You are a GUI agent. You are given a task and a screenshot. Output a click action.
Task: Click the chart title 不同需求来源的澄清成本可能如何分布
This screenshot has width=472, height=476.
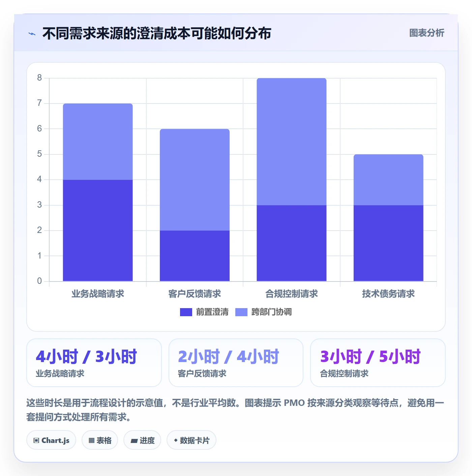coord(157,33)
